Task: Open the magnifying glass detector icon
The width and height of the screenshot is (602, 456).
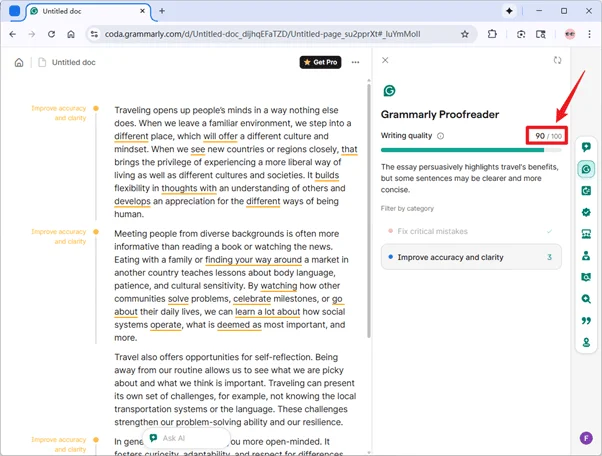Action: tap(586, 299)
